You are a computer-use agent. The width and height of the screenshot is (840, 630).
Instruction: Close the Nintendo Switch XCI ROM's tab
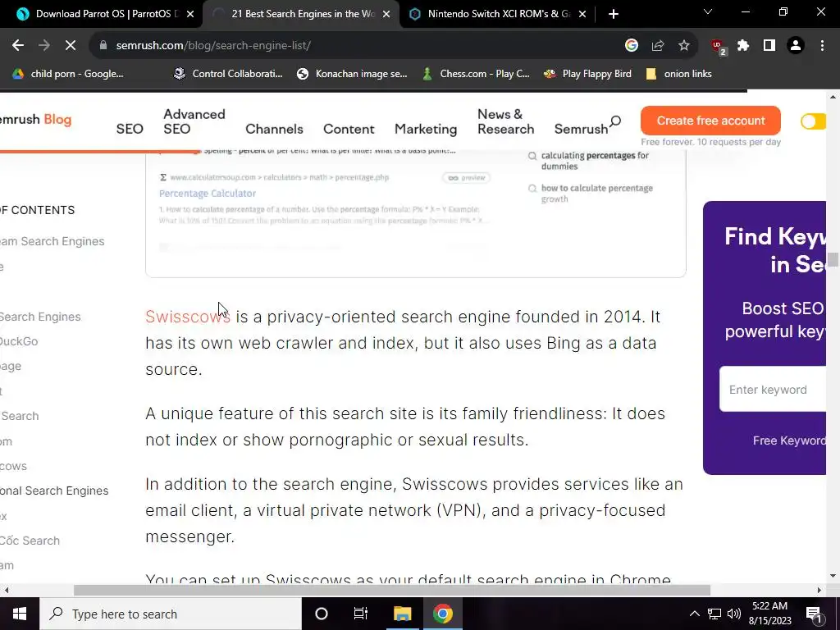pos(582,14)
